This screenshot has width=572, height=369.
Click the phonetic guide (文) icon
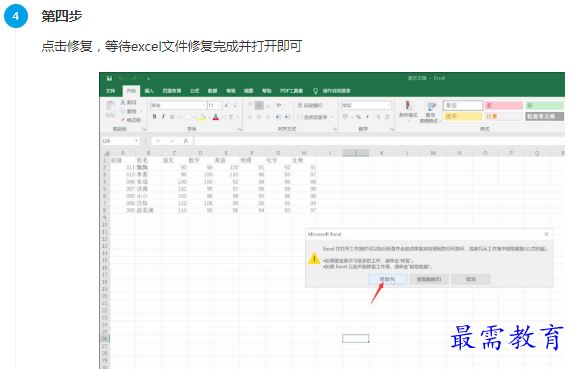click(231, 117)
